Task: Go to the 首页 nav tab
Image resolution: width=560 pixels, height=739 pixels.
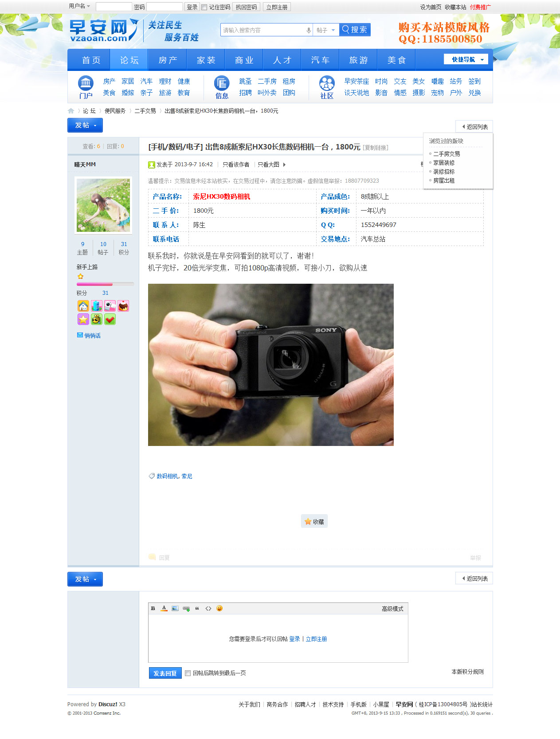Action: pos(91,60)
